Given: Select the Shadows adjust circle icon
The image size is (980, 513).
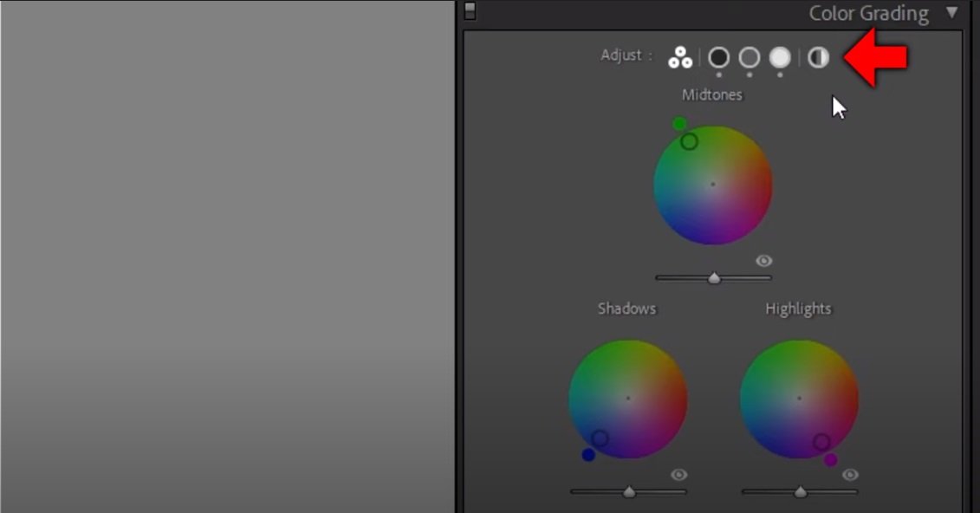Looking at the screenshot, I should (x=718, y=58).
